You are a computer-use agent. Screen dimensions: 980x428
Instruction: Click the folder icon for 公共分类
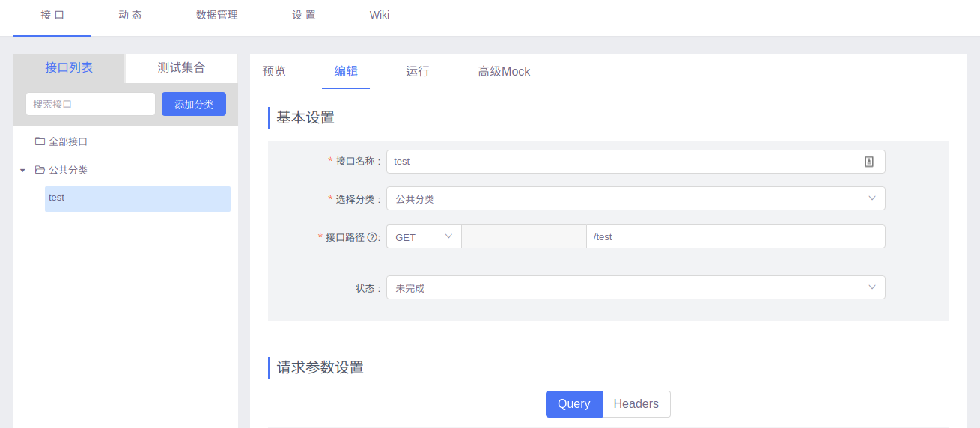click(x=40, y=170)
